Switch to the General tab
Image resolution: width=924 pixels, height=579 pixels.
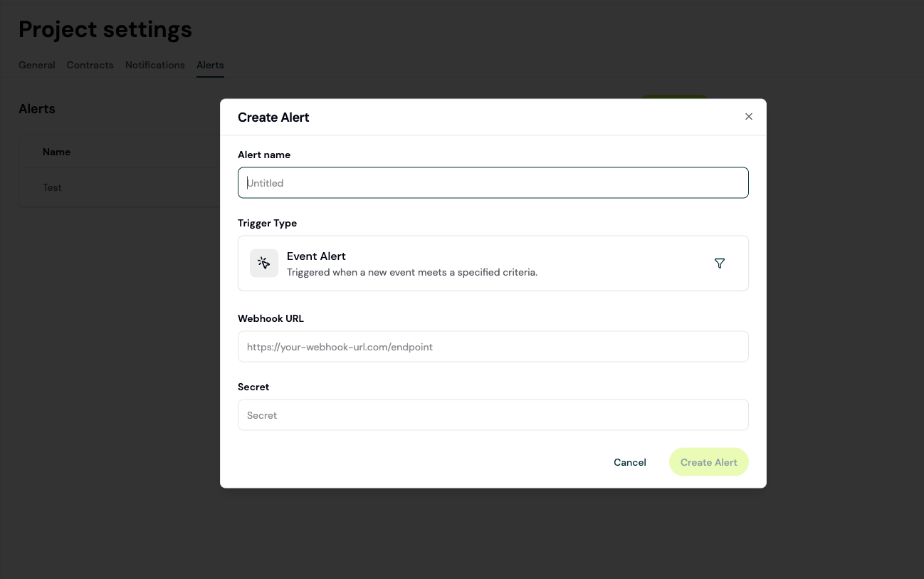pyautogui.click(x=36, y=65)
